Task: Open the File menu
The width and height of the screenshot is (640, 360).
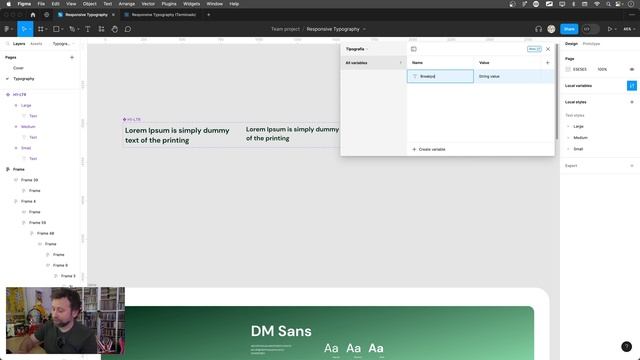Action: click(x=41, y=4)
